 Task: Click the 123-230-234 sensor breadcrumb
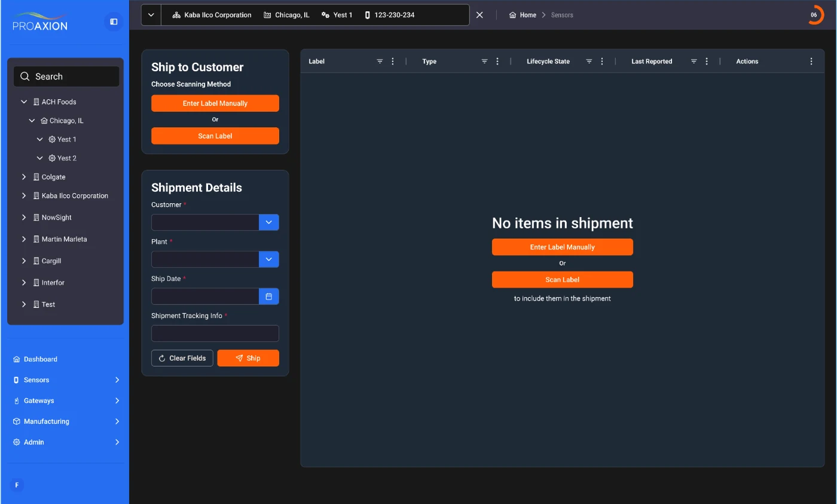(x=390, y=15)
